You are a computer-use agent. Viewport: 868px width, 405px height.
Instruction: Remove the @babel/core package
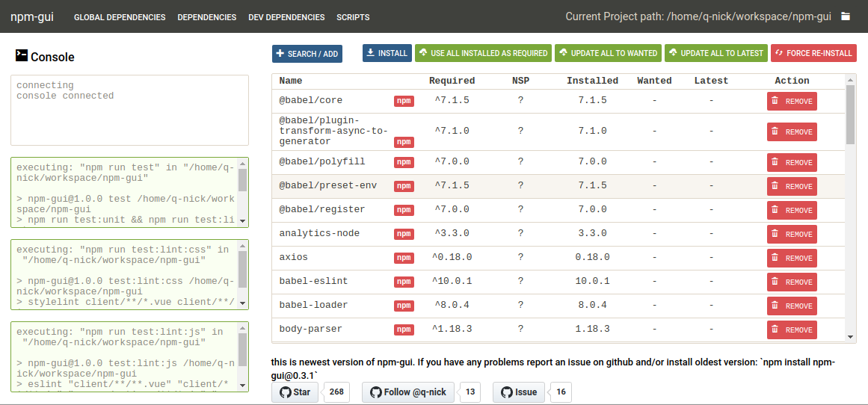792,102
